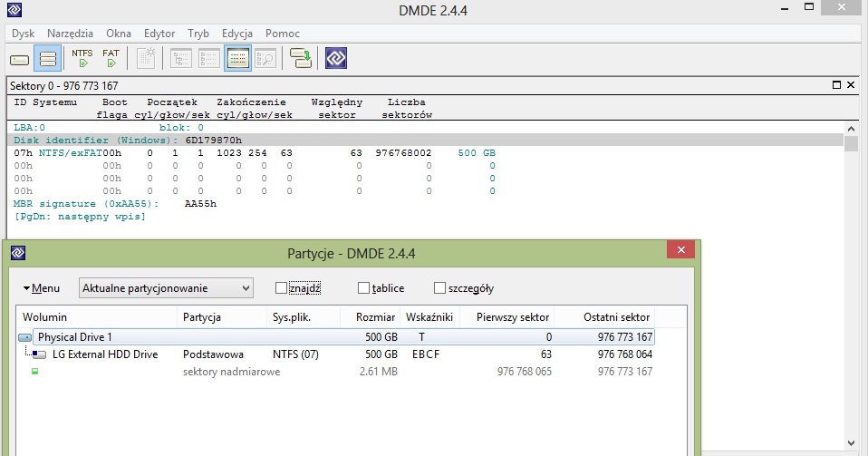Click the 976768002 sector count value
The width and height of the screenshot is (868, 456).
tap(403, 153)
